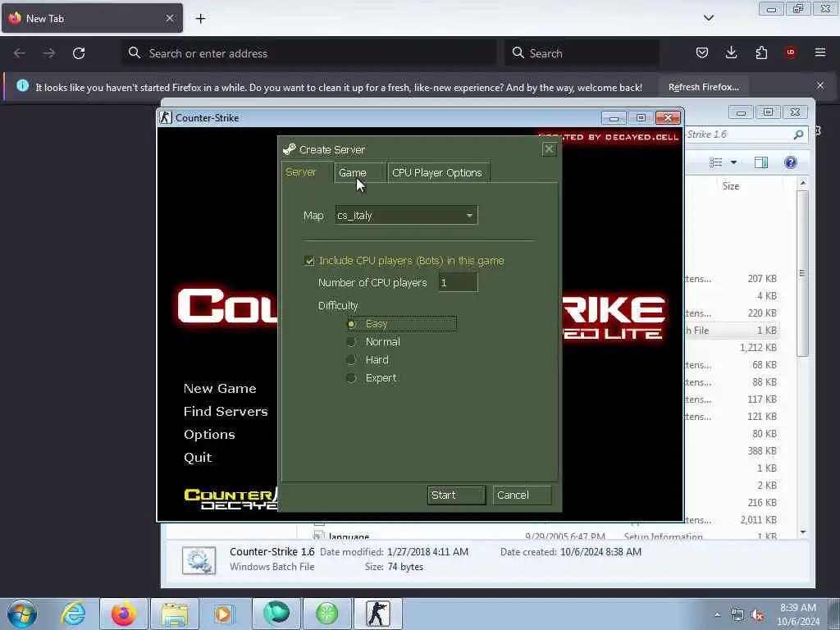Click the Explorer scrollbar up arrow
The width and height of the screenshot is (840, 630).
click(x=802, y=183)
